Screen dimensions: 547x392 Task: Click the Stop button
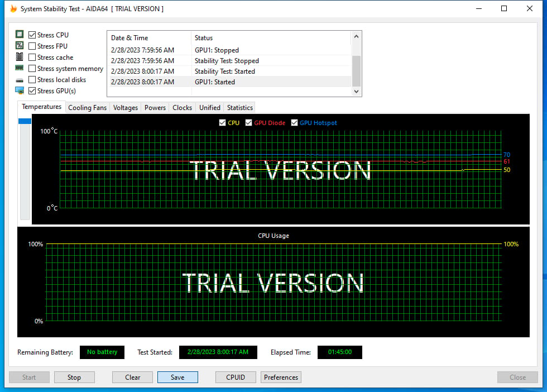pos(74,377)
